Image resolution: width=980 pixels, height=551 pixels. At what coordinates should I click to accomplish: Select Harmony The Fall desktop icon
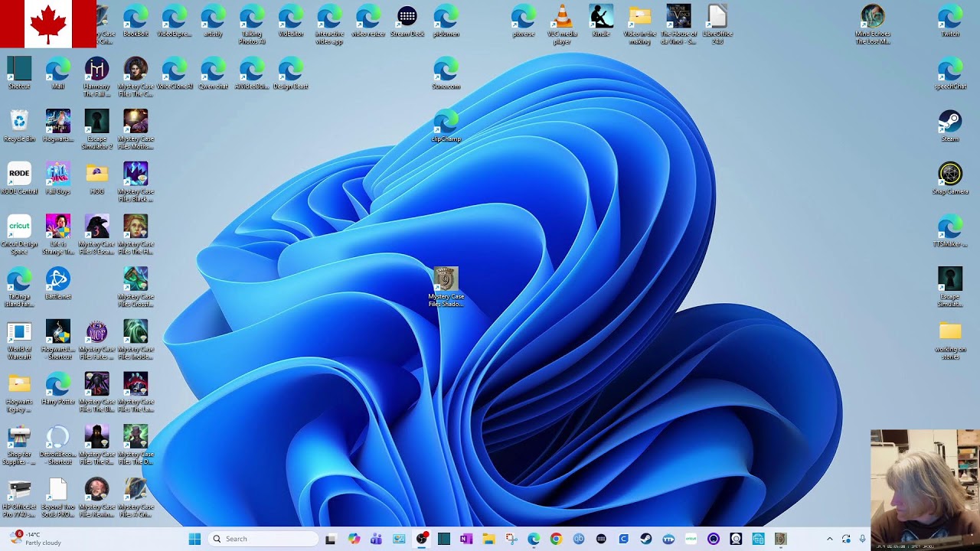[x=97, y=77]
